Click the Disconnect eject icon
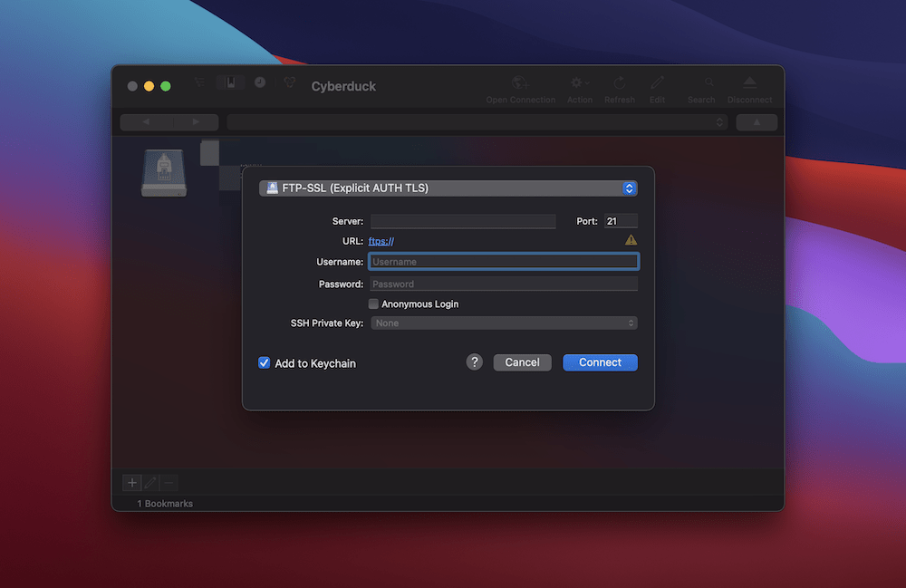This screenshot has width=906, height=588. [x=749, y=83]
